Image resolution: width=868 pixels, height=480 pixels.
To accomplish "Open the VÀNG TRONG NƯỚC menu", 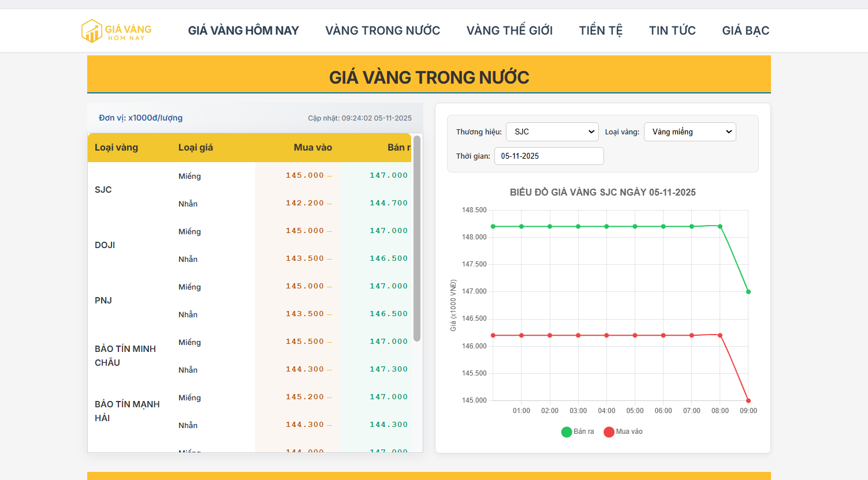I will tap(382, 30).
